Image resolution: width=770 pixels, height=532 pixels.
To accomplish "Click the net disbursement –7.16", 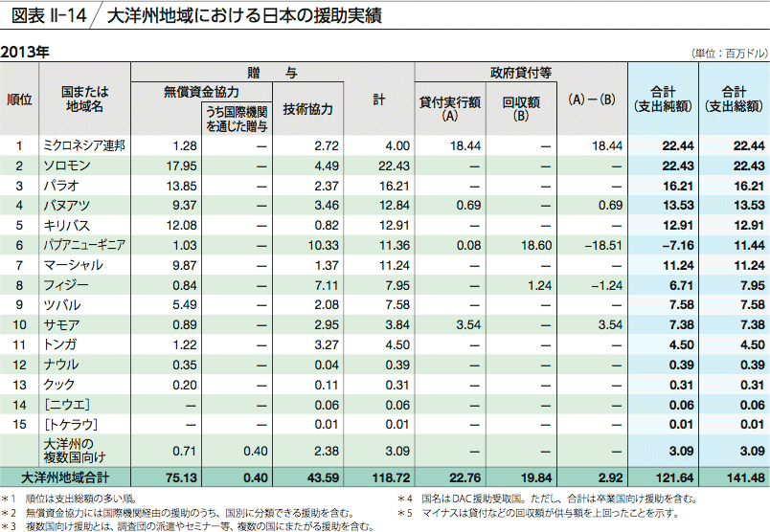I will (678, 245).
